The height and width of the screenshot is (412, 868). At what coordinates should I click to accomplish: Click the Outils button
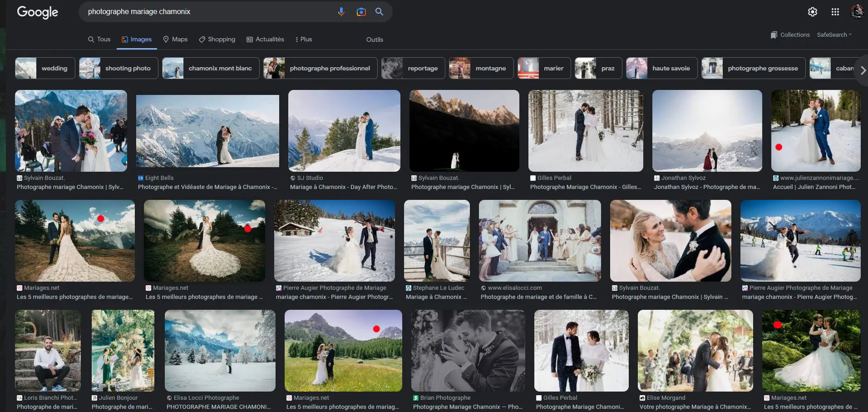(375, 40)
